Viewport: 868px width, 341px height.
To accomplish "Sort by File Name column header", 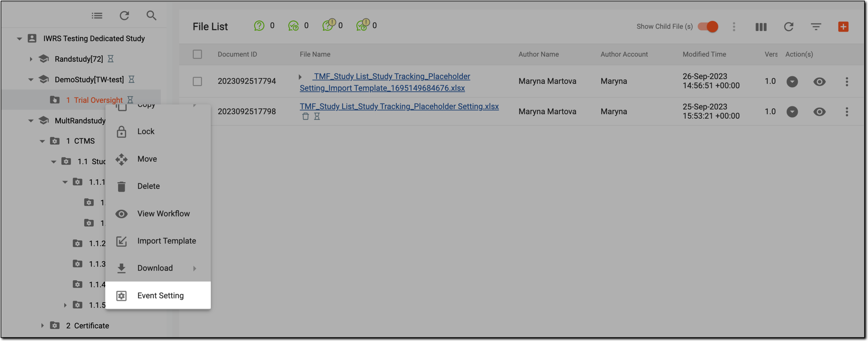I will (315, 54).
